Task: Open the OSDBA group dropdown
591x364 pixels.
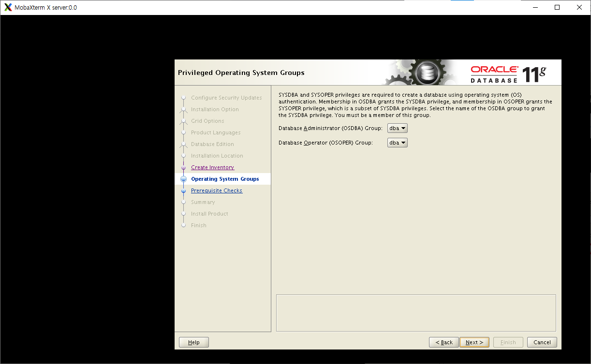Action: tap(398, 128)
